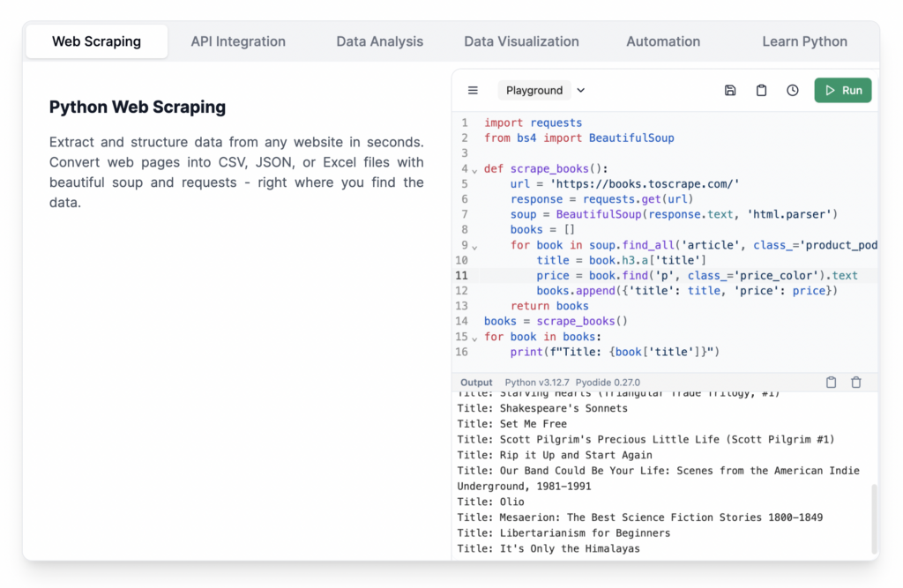Screen dimensions: 903x588
Task: Open the hamburger menu in the editor toolbar
Action: click(473, 90)
